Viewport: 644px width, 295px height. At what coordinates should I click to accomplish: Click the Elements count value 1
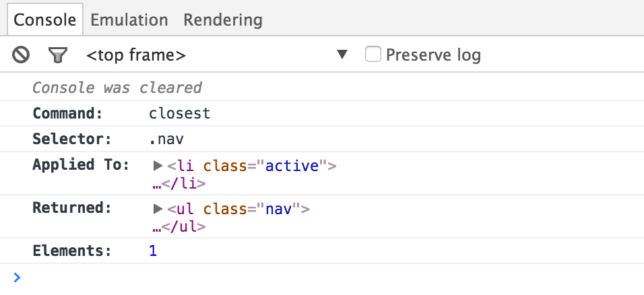pos(153,251)
